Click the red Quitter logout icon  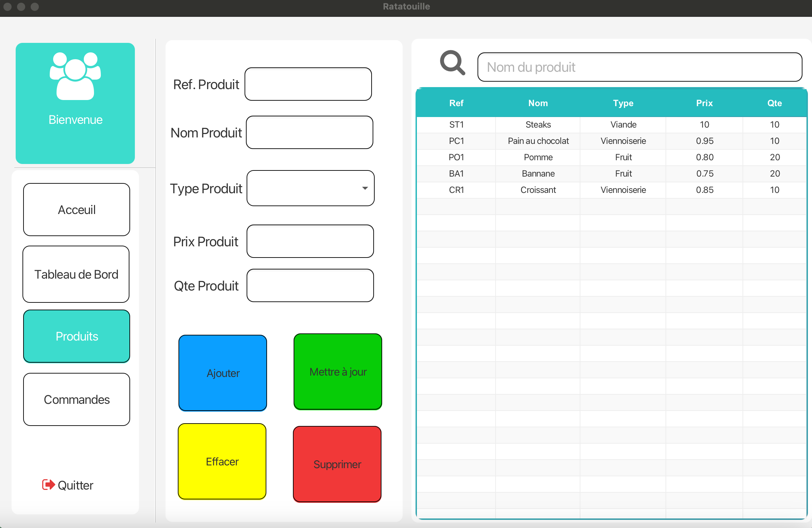48,484
